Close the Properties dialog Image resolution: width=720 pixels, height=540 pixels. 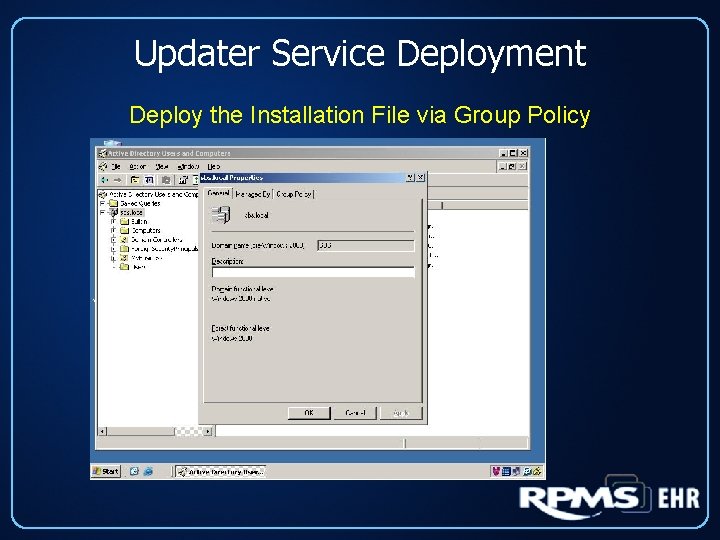click(x=420, y=177)
